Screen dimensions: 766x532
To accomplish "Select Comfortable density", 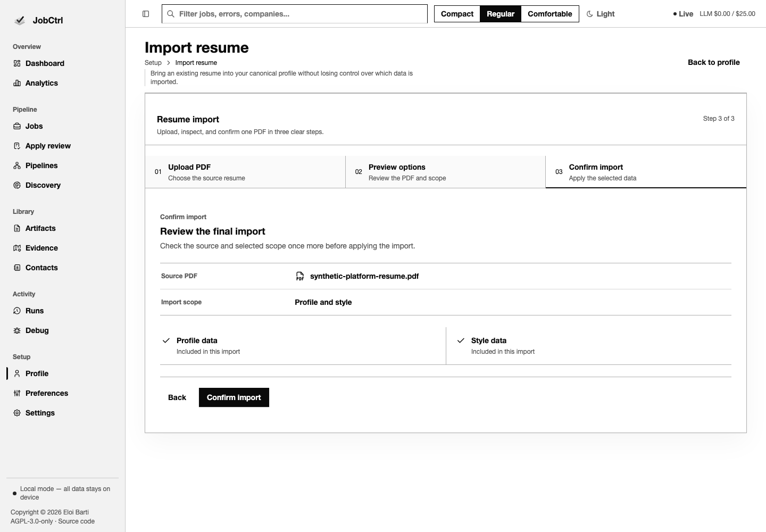I will point(550,14).
